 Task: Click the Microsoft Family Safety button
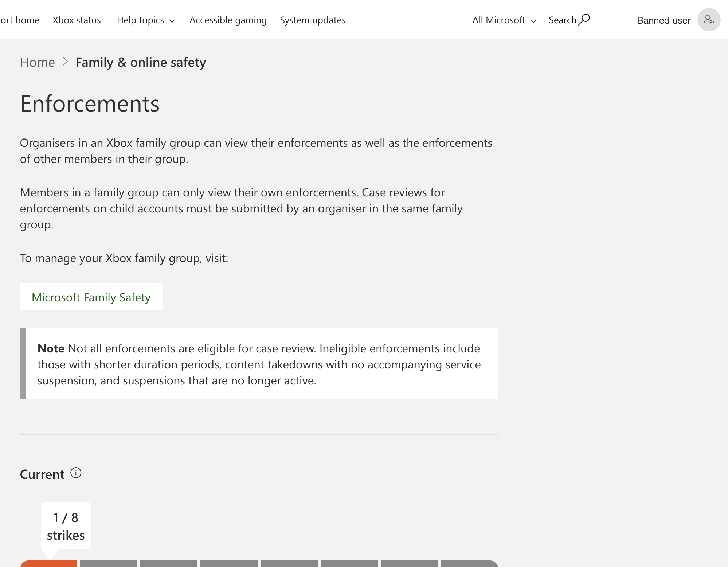91,297
